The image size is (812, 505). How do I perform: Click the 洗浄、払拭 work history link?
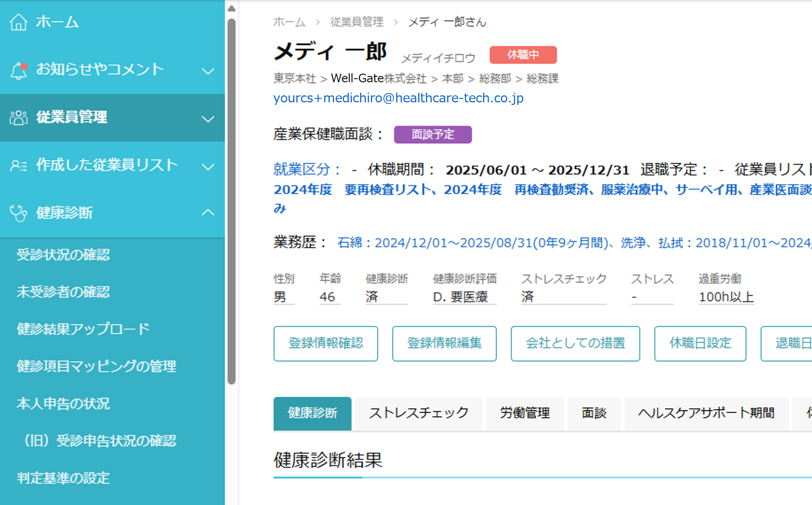pyautogui.click(x=716, y=243)
